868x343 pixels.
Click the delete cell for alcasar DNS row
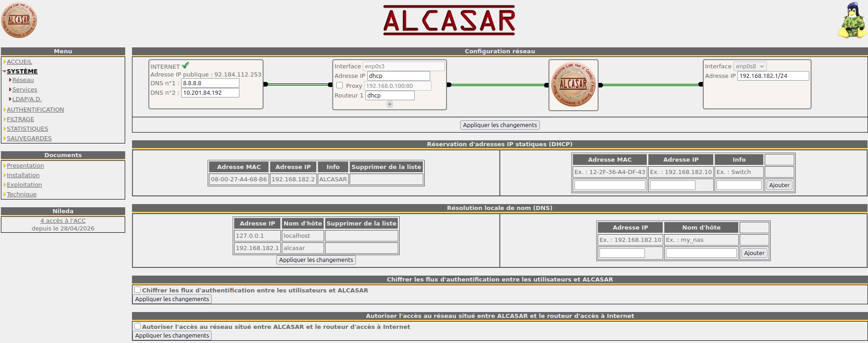tap(362, 248)
